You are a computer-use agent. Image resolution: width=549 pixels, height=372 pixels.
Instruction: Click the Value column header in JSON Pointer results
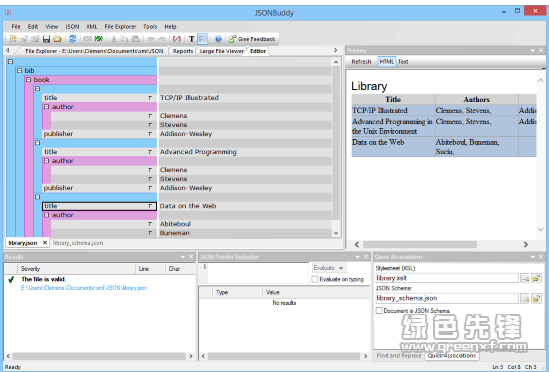(x=316, y=292)
